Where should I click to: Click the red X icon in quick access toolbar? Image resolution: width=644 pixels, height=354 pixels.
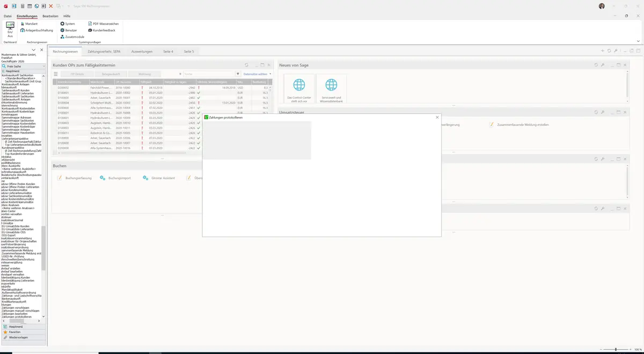pyautogui.click(x=51, y=6)
